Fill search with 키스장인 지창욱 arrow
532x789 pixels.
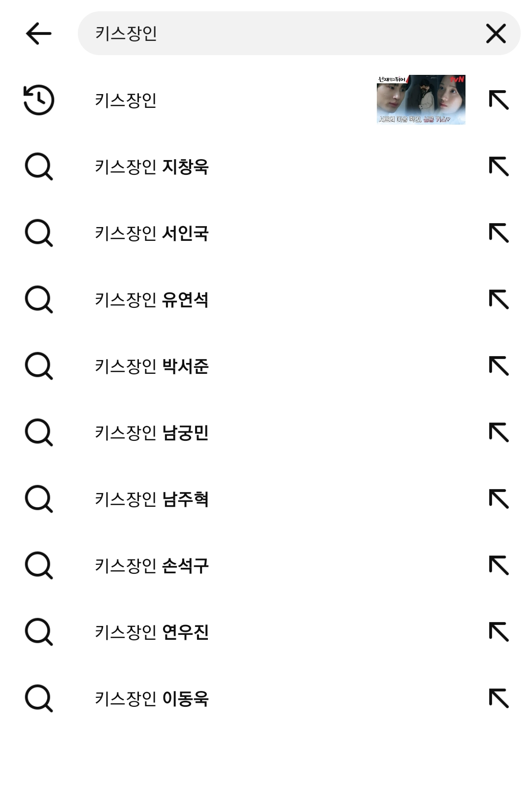(499, 166)
